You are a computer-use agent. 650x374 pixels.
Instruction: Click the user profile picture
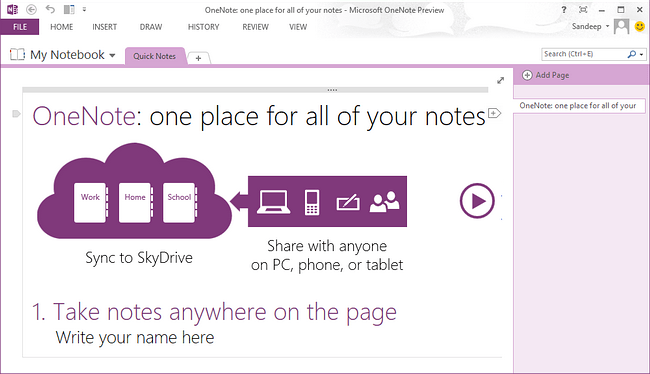click(621, 27)
